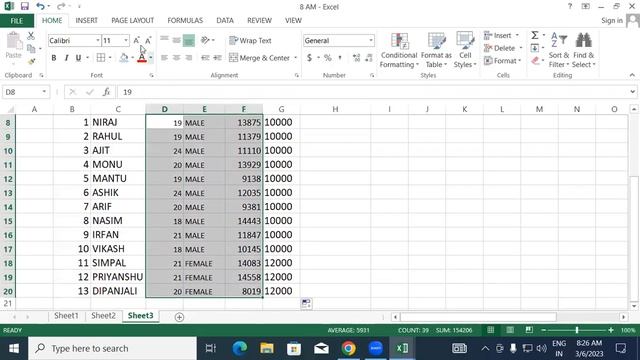The height and width of the screenshot is (360, 640).
Task: Click the Insert Function fx icon
Action: (107, 92)
